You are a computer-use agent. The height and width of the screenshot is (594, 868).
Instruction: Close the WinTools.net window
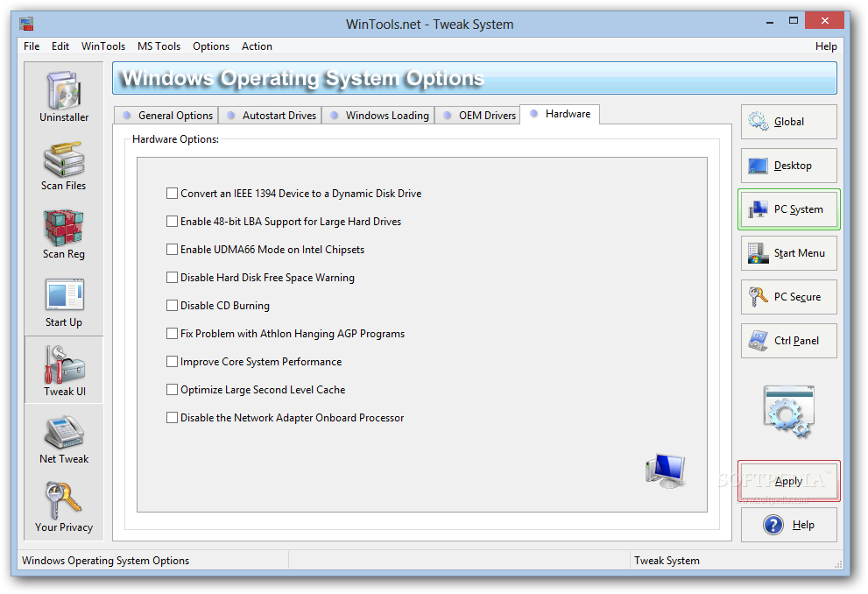click(x=825, y=20)
